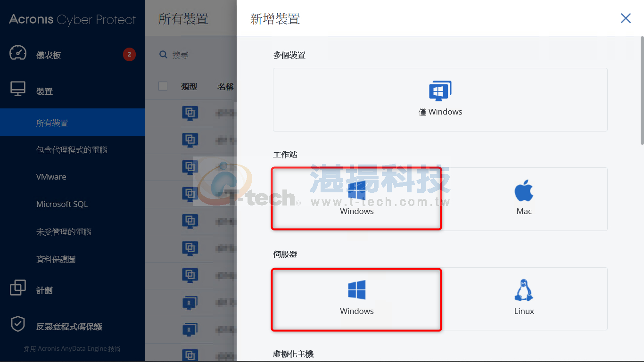This screenshot has height=362, width=644.
Task: Click the search magnifier icon
Action: 163,55
